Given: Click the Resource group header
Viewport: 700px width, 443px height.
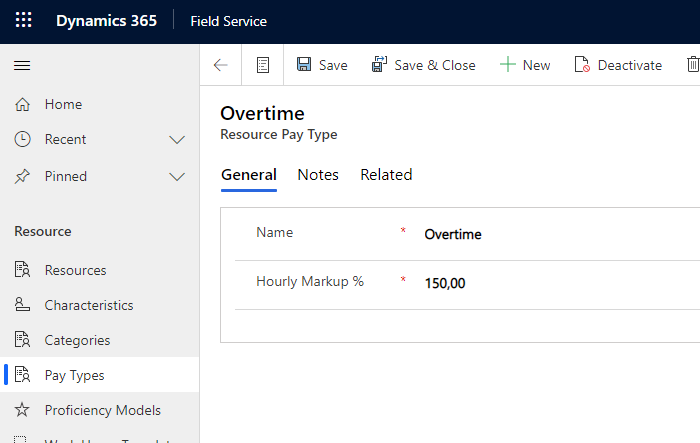Looking at the screenshot, I should coord(42,231).
